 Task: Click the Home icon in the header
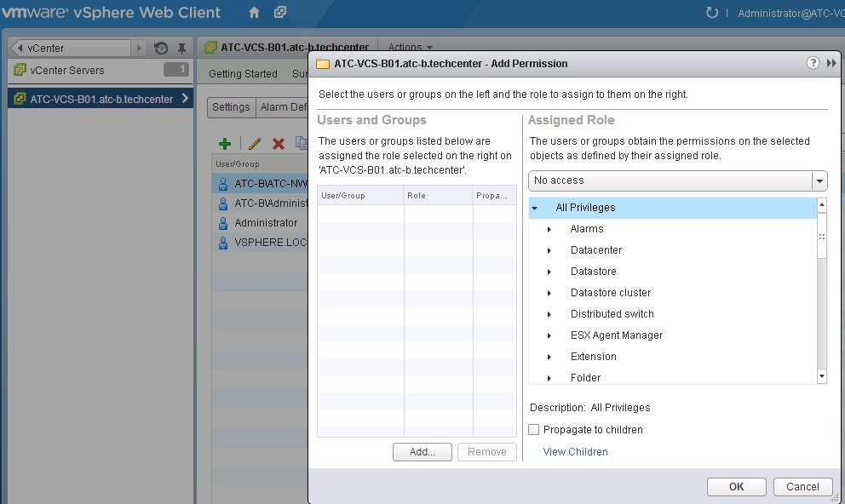point(254,13)
